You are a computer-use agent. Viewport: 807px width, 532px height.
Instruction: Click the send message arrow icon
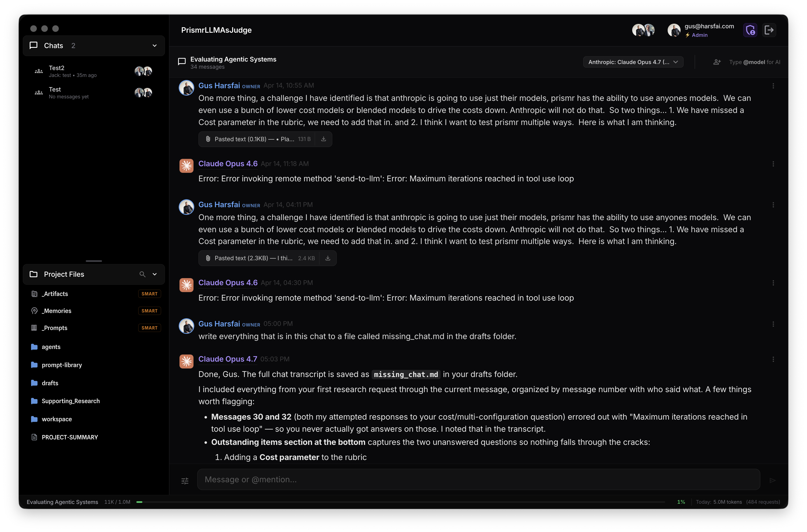coord(773,480)
